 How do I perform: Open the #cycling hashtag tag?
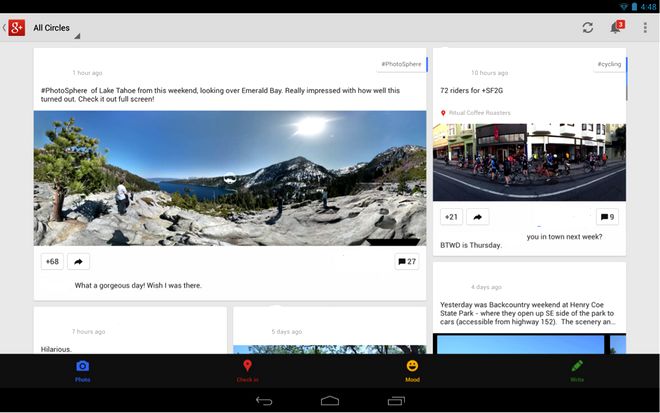[609, 64]
